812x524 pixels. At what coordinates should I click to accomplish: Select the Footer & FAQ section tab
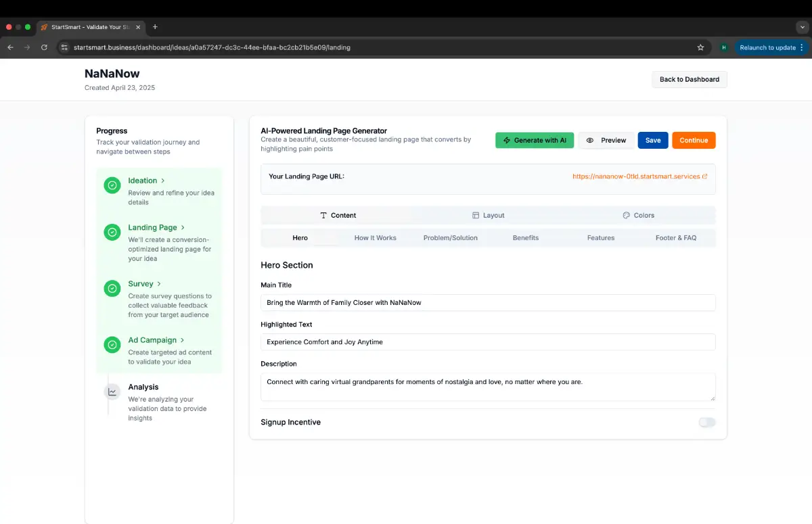[x=675, y=238]
